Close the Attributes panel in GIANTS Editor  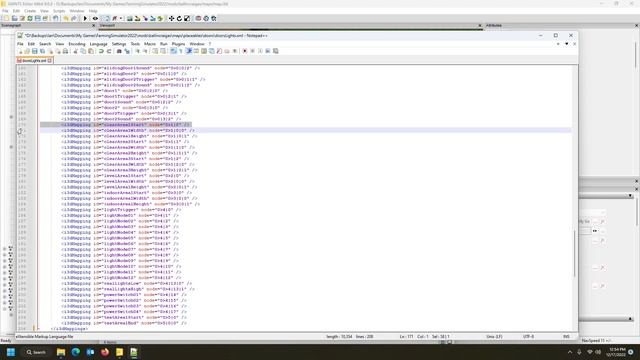tap(636, 25)
